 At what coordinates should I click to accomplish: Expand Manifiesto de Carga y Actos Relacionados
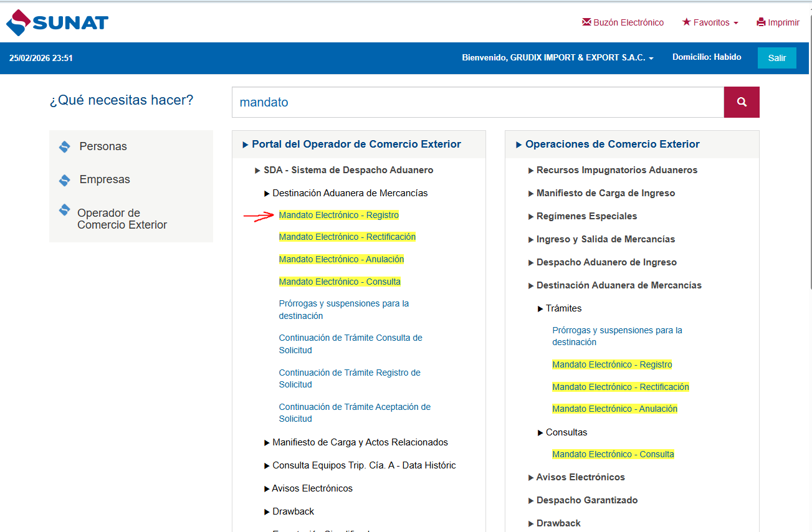pyautogui.click(x=356, y=442)
